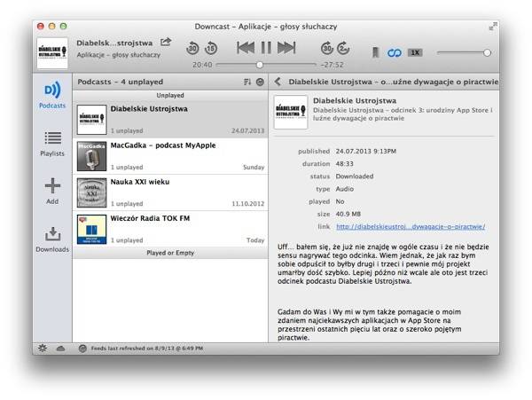Click the status value Downloaded
The image size is (532, 400).
coord(355,176)
